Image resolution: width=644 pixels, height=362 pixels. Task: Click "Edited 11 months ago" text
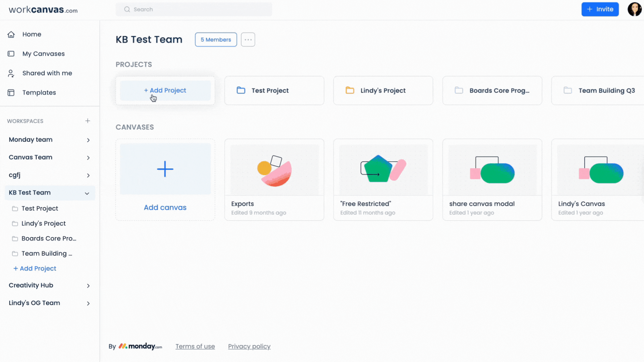368,213
